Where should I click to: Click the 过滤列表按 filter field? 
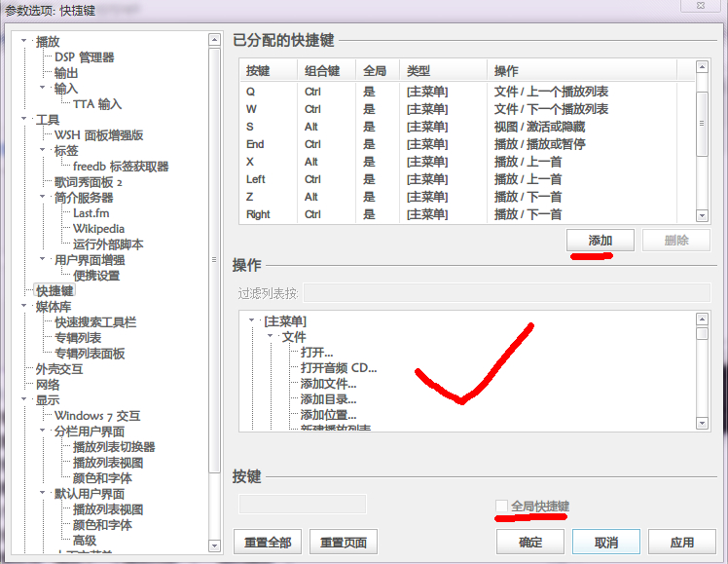tap(506, 293)
